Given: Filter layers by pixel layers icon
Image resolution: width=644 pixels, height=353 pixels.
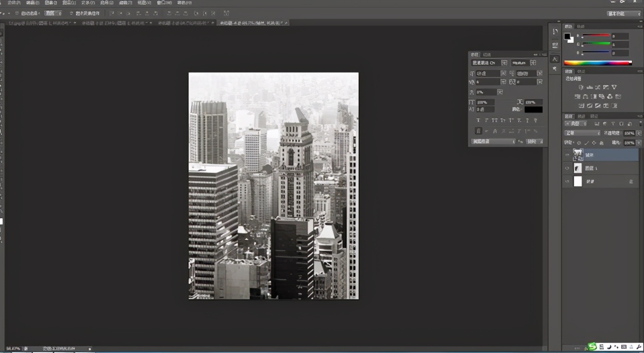Looking at the screenshot, I should 597,124.
